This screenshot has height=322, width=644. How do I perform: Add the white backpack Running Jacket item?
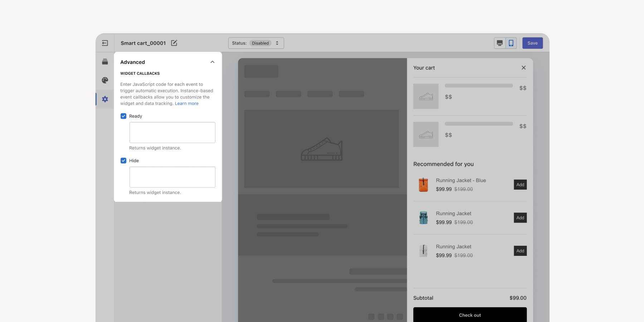[x=520, y=251]
